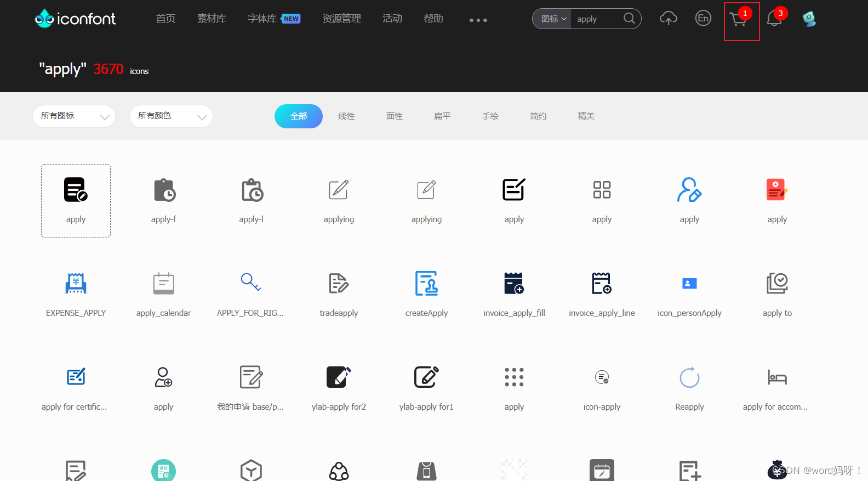Select the second applying pencil icon
Image resolution: width=868 pixels, height=481 pixels.
pyautogui.click(x=426, y=190)
